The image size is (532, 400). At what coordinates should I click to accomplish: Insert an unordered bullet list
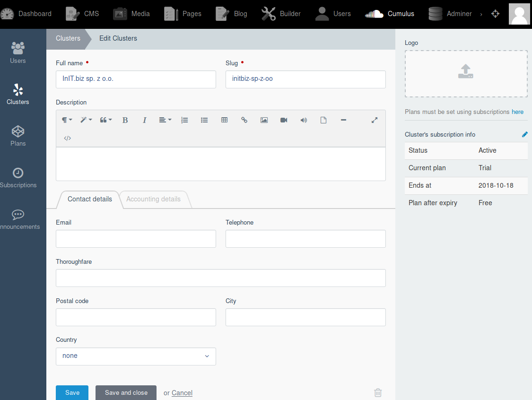(x=204, y=120)
